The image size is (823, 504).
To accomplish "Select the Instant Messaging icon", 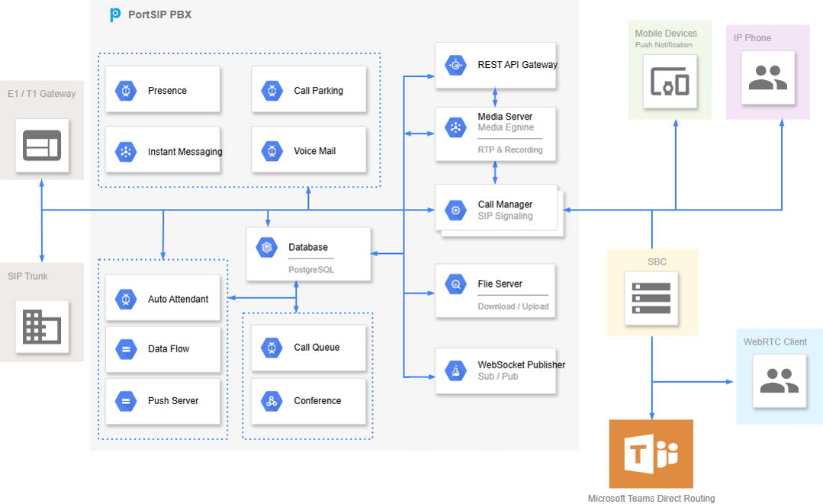I will click(x=126, y=152).
